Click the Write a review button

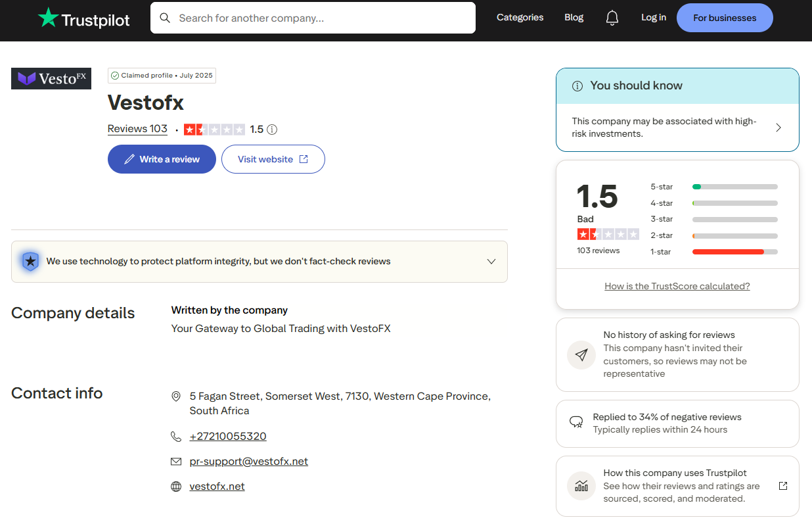[162, 159]
